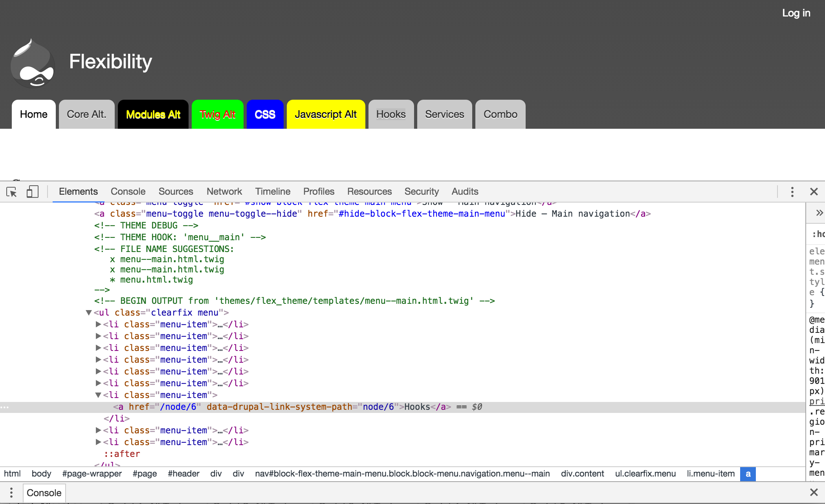The width and height of the screenshot is (825, 504).
Task: Open the blue CSS menu tab
Action: pyautogui.click(x=265, y=114)
